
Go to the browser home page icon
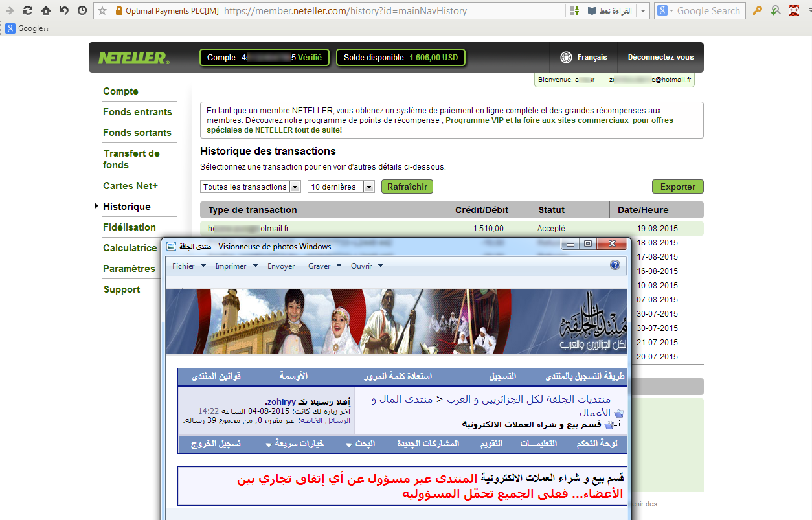pos(46,10)
